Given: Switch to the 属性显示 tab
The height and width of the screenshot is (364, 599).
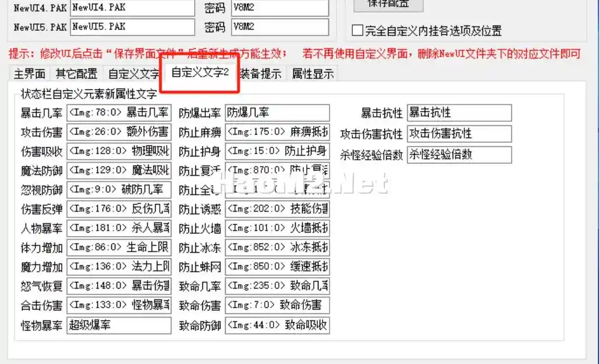Looking at the screenshot, I should (x=313, y=73).
